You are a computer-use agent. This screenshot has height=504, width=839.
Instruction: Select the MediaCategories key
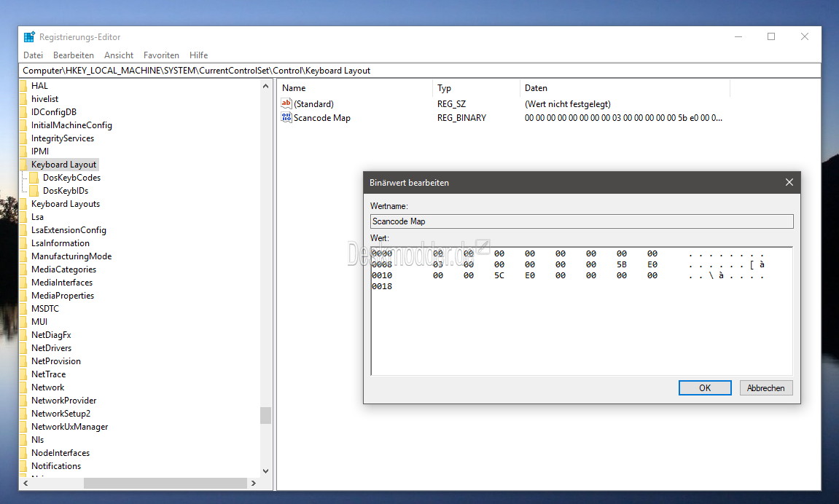(x=63, y=269)
